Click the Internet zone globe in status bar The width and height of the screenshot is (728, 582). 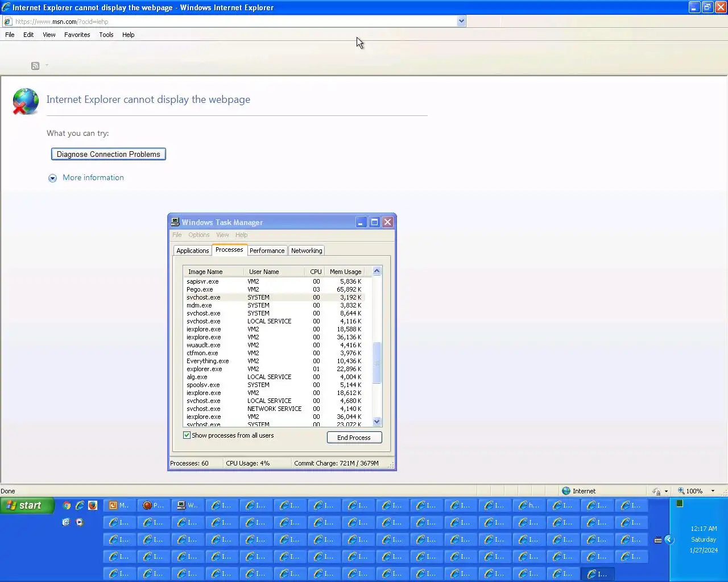point(566,491)
